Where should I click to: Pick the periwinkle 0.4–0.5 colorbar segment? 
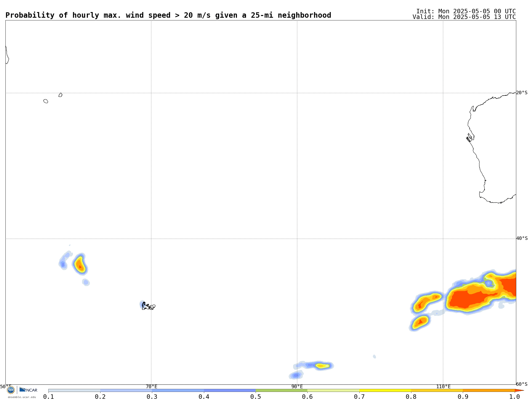click(x=230, y=390)
